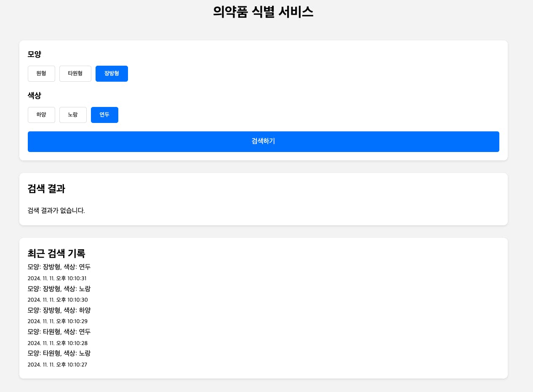Click the 최근 검색 기록 heading
The width and height of the screenshot is (533, 392).
[x=56, y=253]
